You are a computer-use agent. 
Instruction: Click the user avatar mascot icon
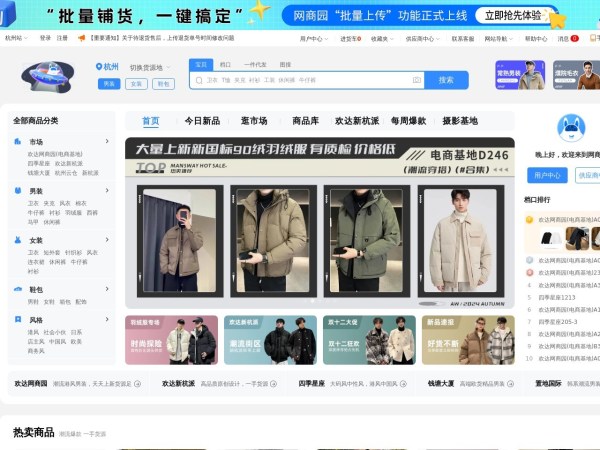(571, 128)
